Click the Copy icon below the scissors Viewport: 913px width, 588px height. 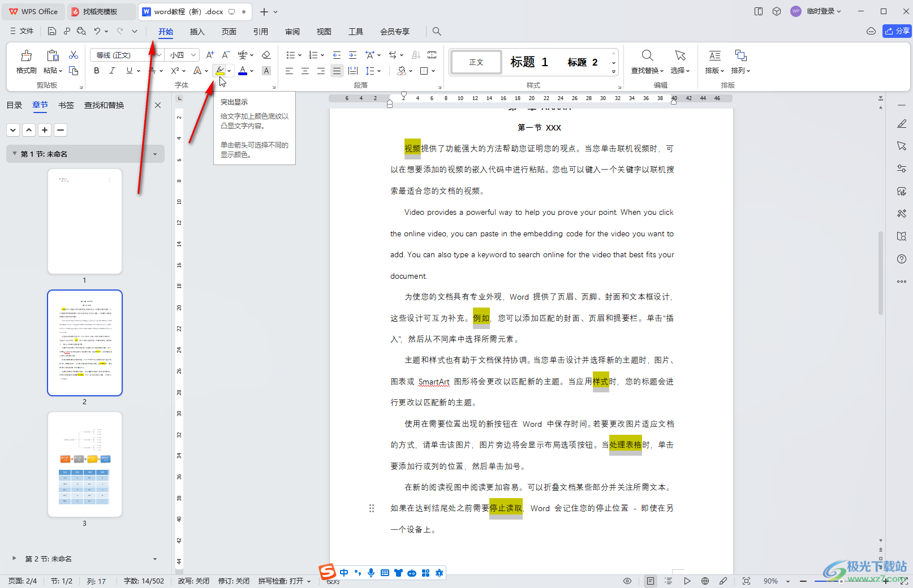click(74, 71)
